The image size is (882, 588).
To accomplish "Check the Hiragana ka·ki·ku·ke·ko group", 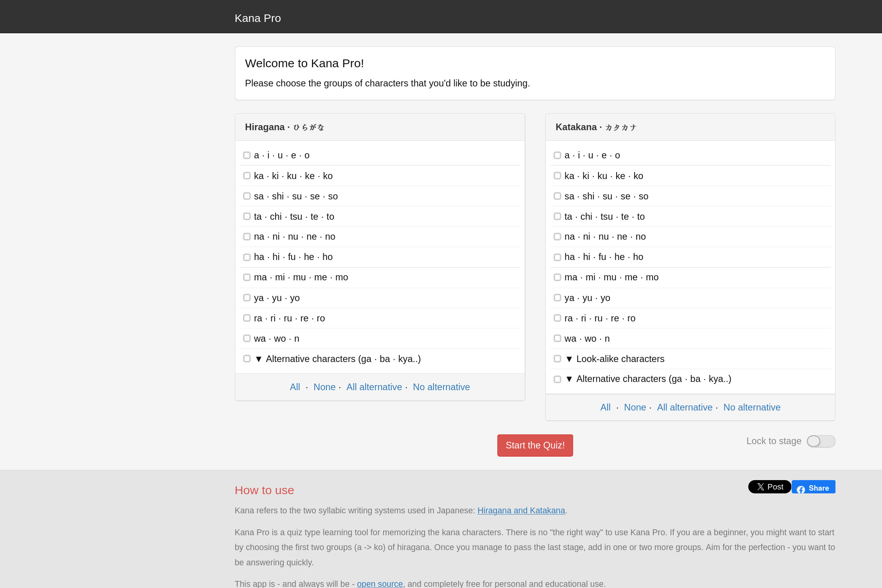I will pyautogui.click(x=247, y=176).
